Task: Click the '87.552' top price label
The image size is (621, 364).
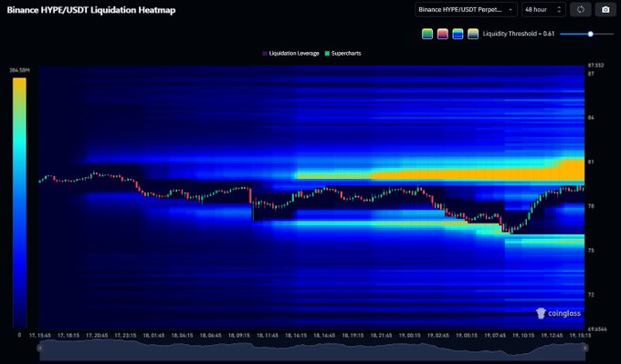Action: (x=595, y=66)
